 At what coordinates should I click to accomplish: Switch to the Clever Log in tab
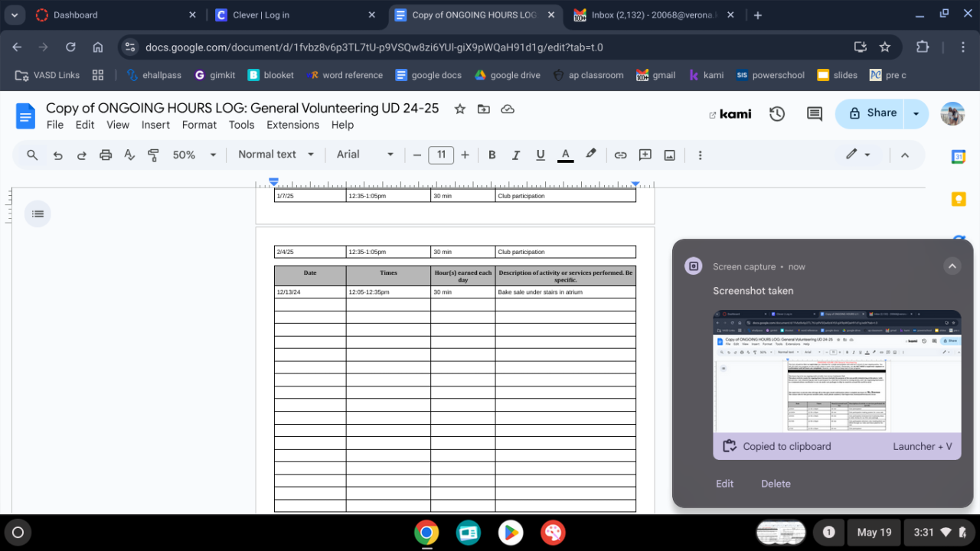(296, 15)
